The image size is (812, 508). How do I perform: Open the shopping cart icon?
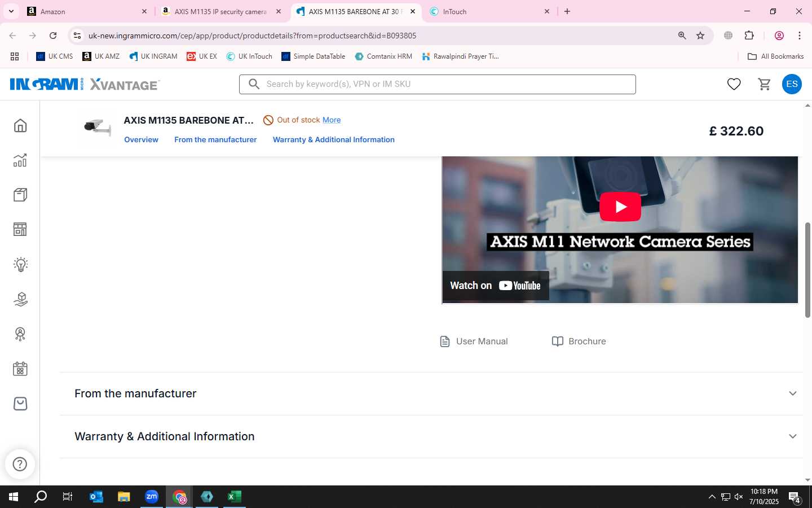point(765,84)
